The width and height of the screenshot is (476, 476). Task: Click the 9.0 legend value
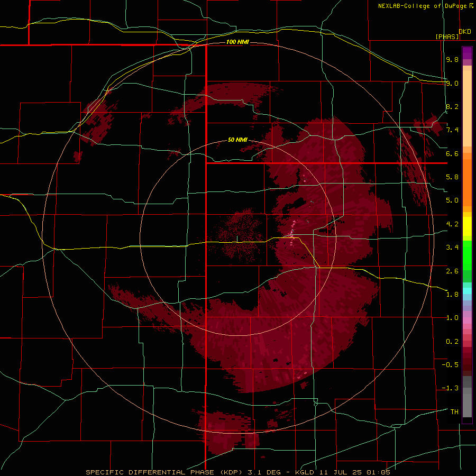pos(452,83)
